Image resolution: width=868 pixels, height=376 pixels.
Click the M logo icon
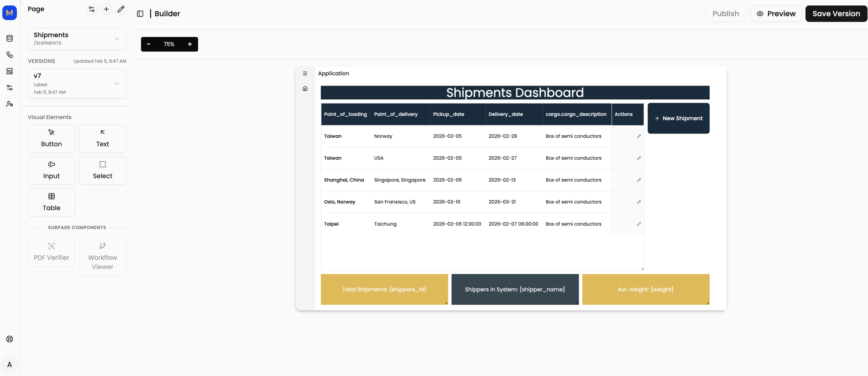[x=9, y=13]
